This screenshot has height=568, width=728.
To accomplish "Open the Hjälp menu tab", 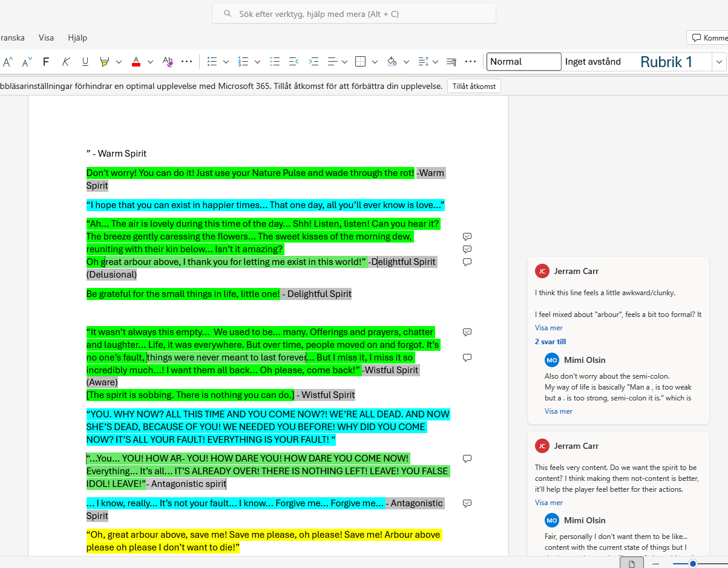I will pyautogui.click(x=77, y=38).
